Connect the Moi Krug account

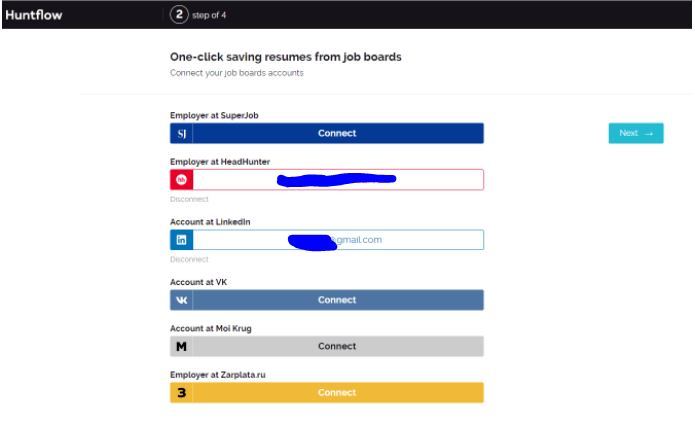[327, 346]
